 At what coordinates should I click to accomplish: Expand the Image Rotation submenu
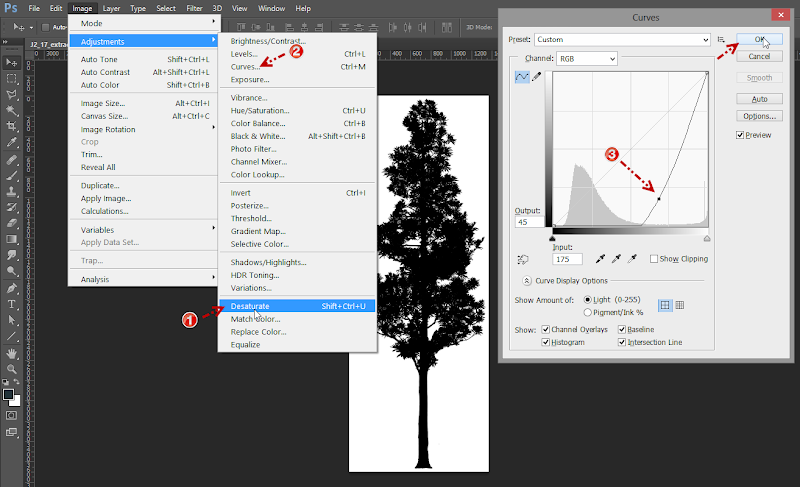coord(144,130)
